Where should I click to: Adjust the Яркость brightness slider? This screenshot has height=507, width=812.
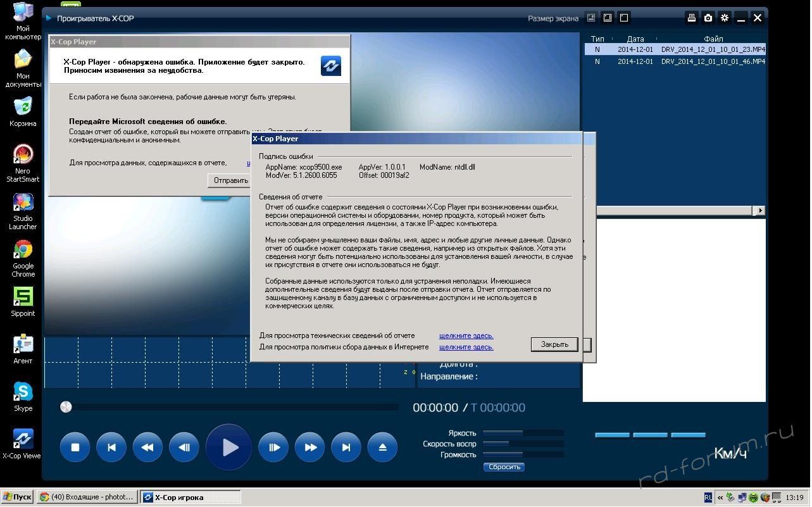tap(523, 433)
